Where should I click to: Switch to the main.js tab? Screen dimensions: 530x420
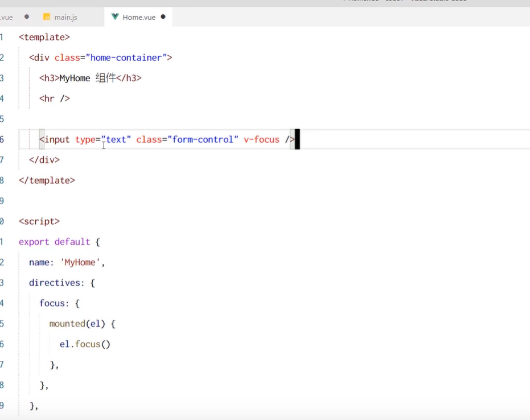pos(65,17)
